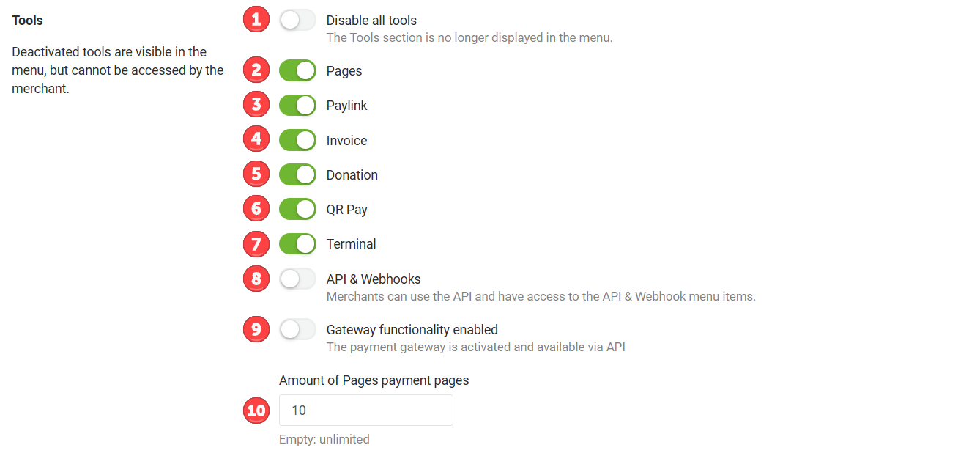The height and width of the screenshot is (456, 980).
Task: Switch off the Donation toggle
Action: tap(297, 174)
